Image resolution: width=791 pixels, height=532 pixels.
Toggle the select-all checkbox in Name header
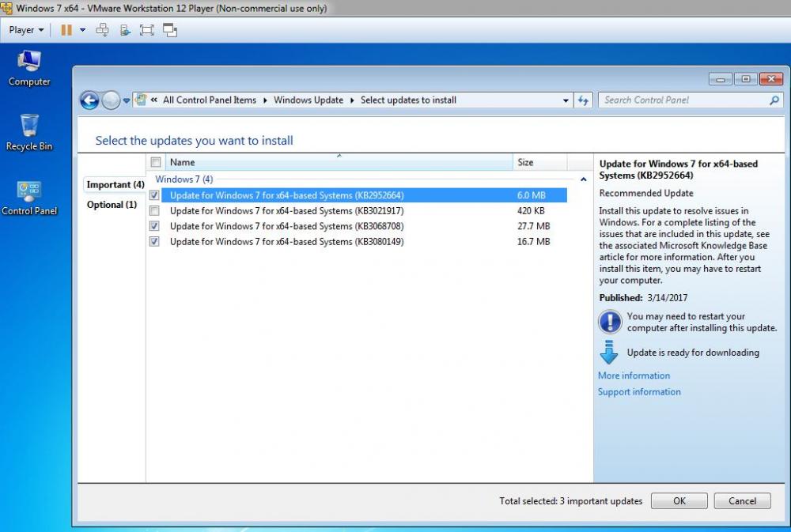pos(156,162)
